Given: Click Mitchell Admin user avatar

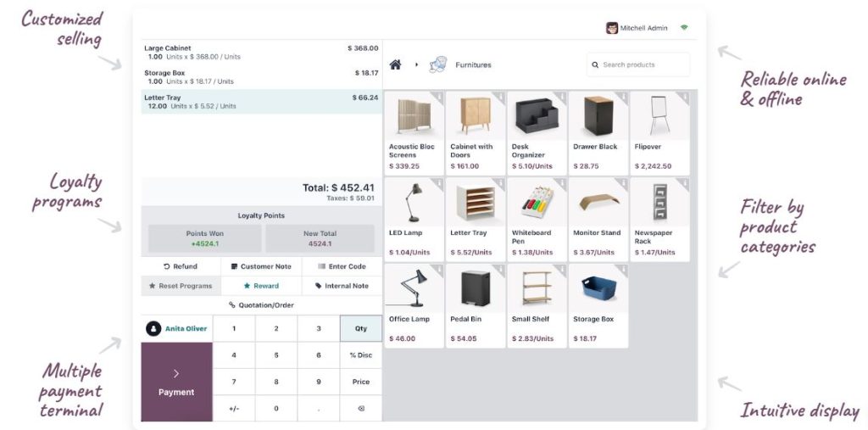Looking at the screenshot, I should pos(611,28).
